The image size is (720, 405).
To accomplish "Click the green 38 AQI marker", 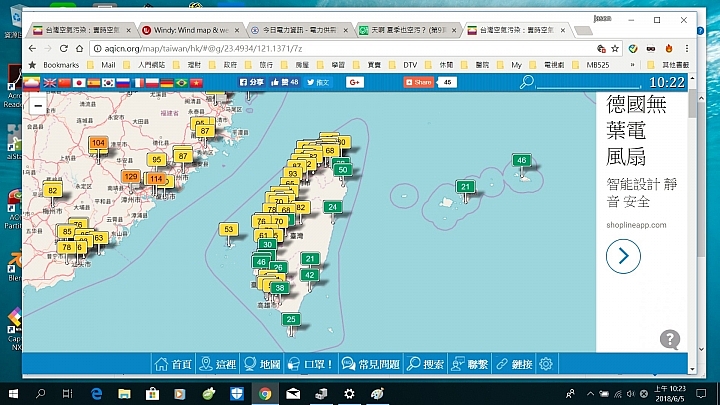I will pos(280,288).
